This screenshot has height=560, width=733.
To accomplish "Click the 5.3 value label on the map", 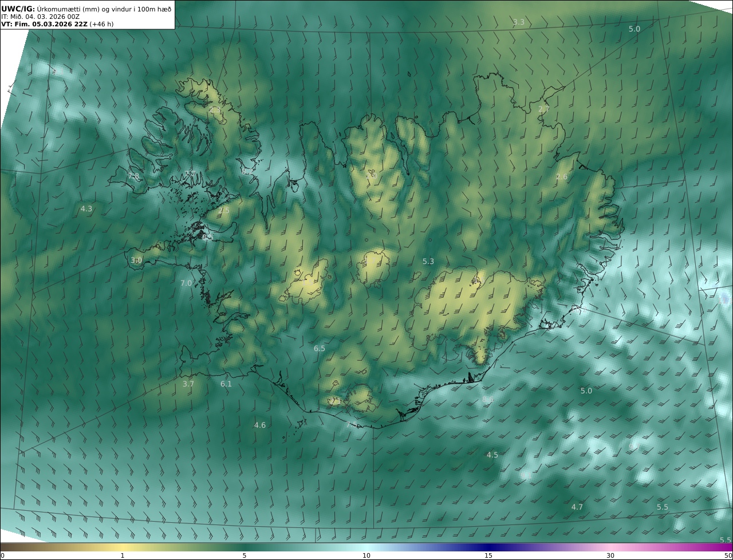I will coord(428,262).
